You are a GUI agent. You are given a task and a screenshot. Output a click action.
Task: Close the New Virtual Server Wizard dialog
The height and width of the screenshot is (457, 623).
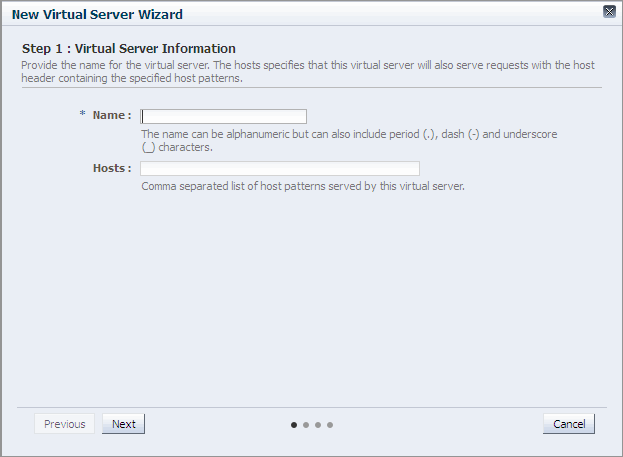point(609,12)
